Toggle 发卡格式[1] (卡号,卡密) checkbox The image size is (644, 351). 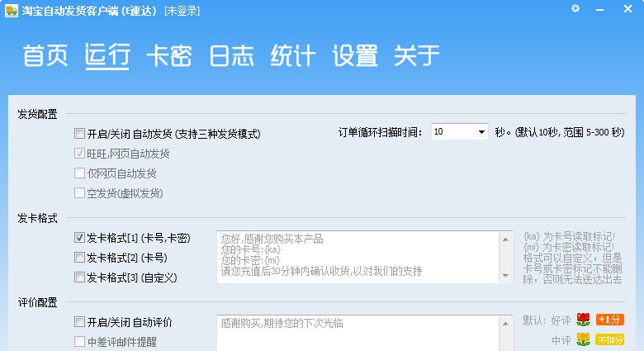pos(79,238)
